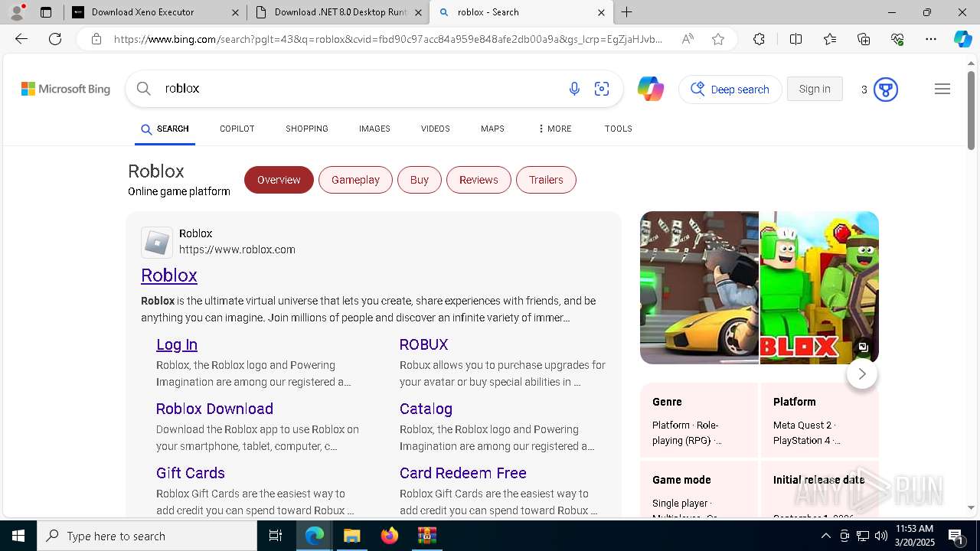Open the Card Redeem Free sitelink

tap(463, 473)
